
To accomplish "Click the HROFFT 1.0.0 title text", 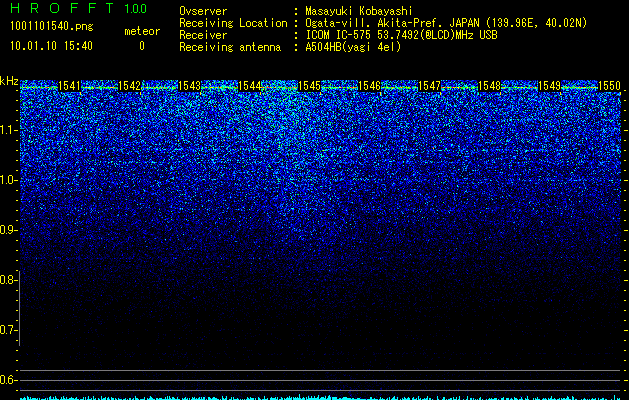I will point(79,8).
